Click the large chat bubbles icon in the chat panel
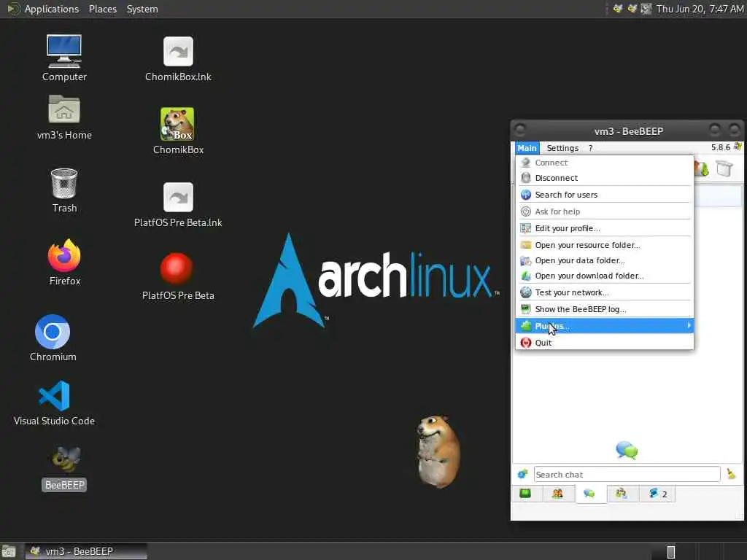Screen dimensions: 747x560 (x=627, y=450)
